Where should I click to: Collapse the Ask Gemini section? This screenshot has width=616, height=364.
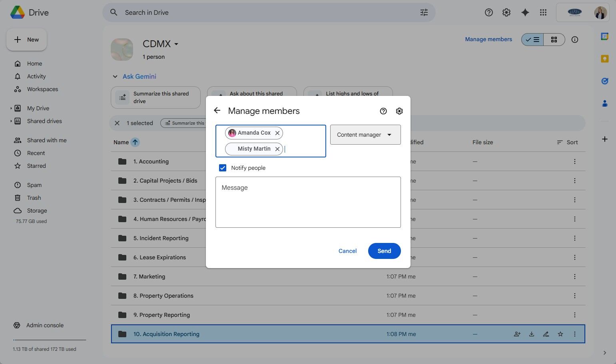115,76
